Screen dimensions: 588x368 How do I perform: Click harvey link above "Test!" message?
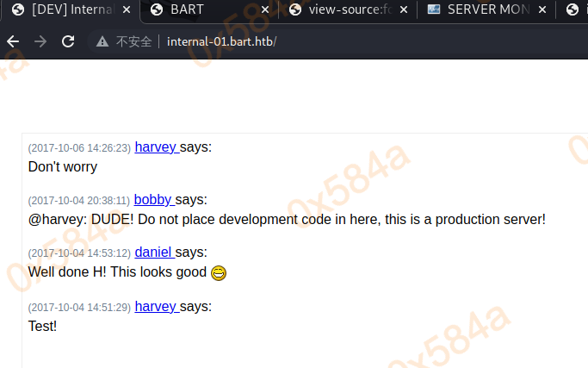pos(155,306)
